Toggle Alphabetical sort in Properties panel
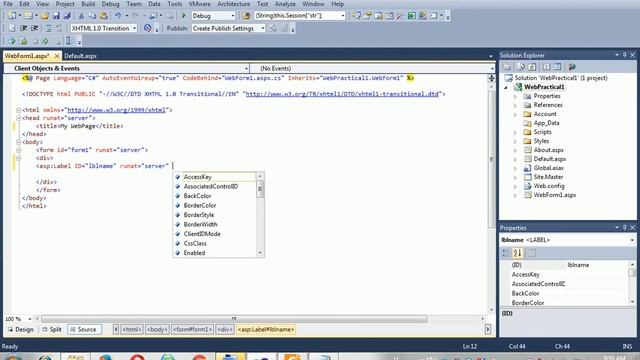 click(x=518, y=253)
